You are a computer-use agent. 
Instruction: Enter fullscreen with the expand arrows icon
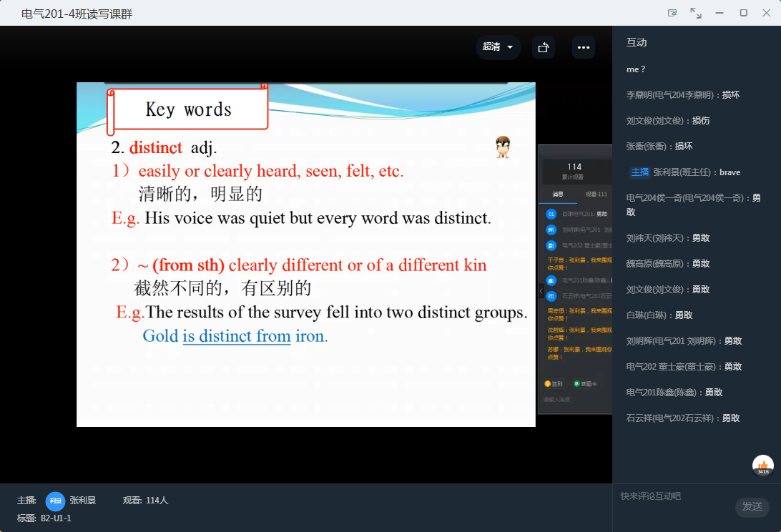695,13
